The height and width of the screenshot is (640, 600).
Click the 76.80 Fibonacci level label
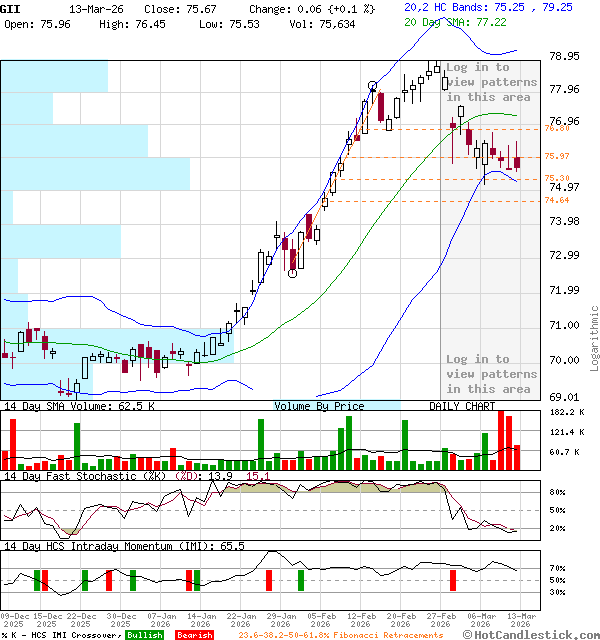point(557,128)
